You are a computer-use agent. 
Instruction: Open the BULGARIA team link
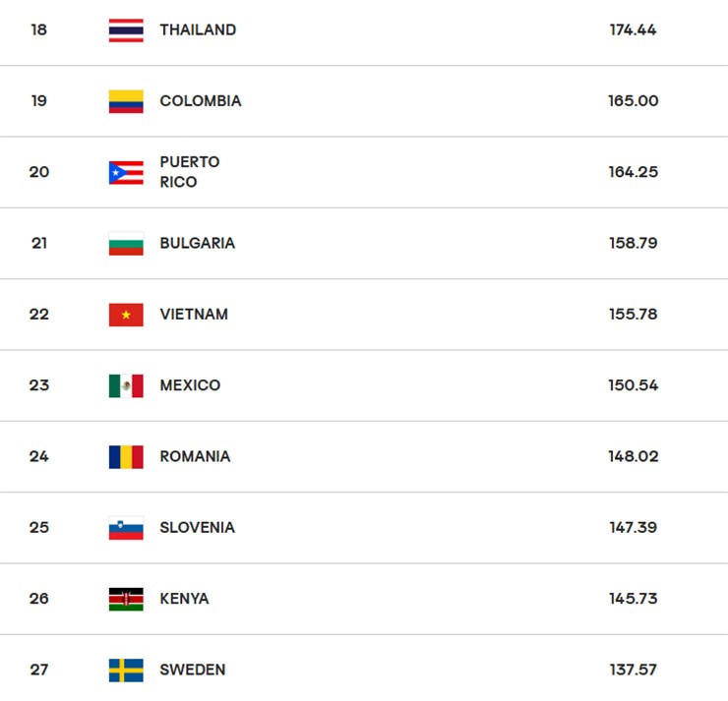pos(197,244)
